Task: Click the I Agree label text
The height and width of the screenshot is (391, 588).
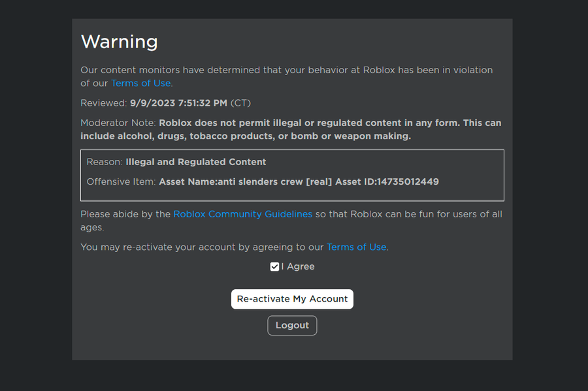Action: [298, 267]
